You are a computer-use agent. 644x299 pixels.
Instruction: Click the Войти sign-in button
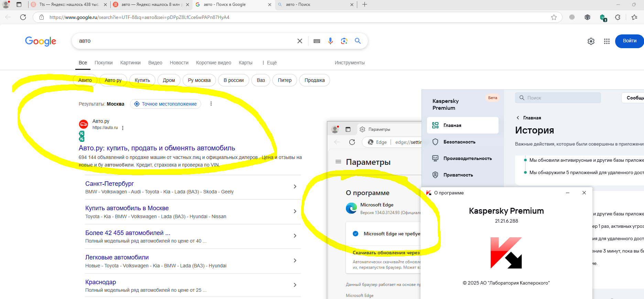click(629, 41)
